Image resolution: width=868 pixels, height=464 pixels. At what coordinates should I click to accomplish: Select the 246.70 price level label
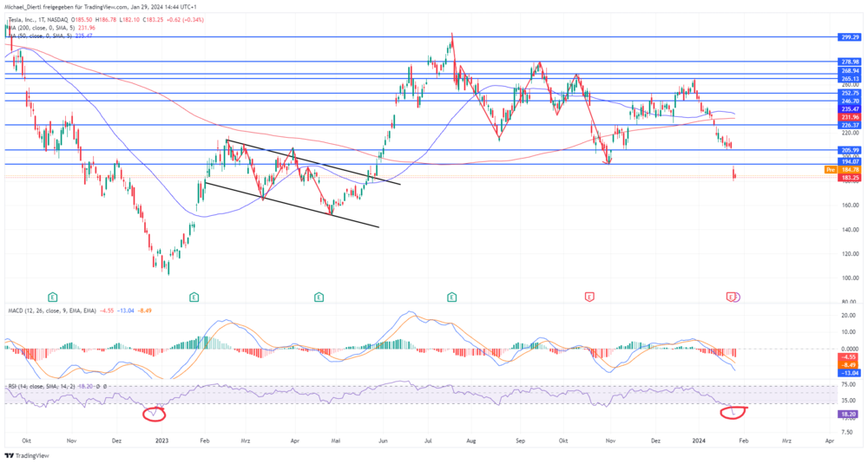pyautogui.click(x=849, y=101)
